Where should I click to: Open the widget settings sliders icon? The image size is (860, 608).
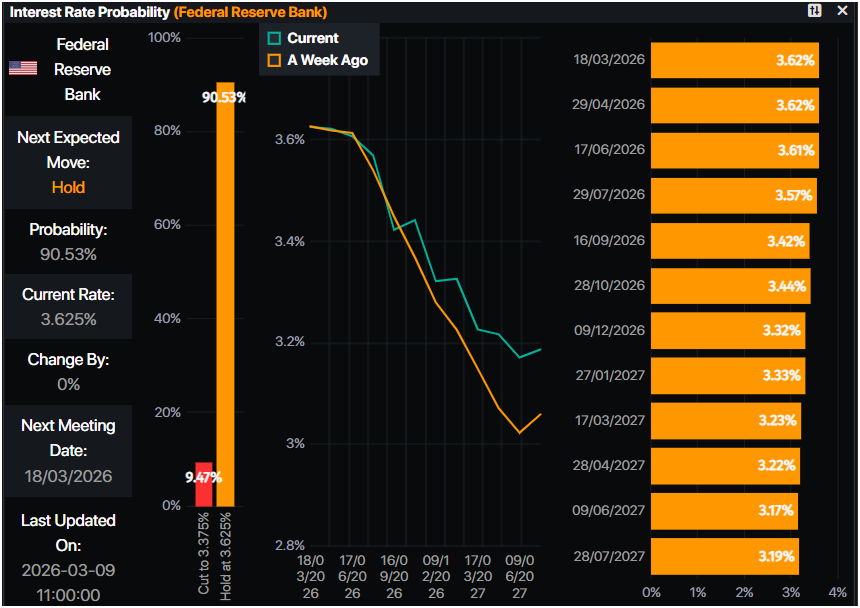[815, 11]
